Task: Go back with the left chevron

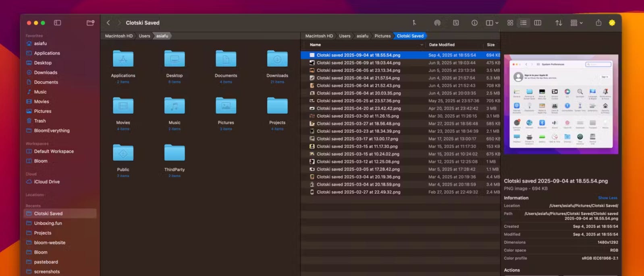Action: (108, 23)
